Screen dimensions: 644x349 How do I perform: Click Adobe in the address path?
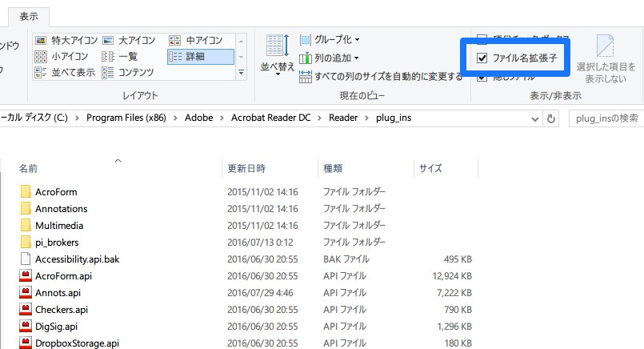[198, 118]
